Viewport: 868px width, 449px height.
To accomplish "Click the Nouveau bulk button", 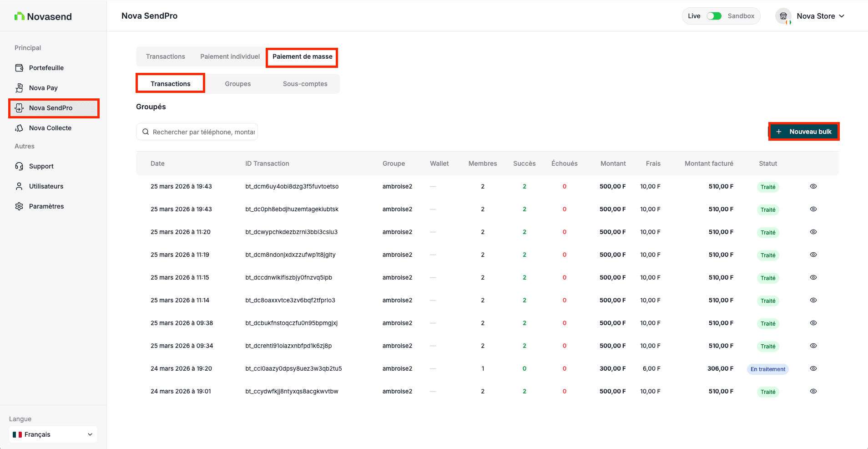I will [804, 132].
